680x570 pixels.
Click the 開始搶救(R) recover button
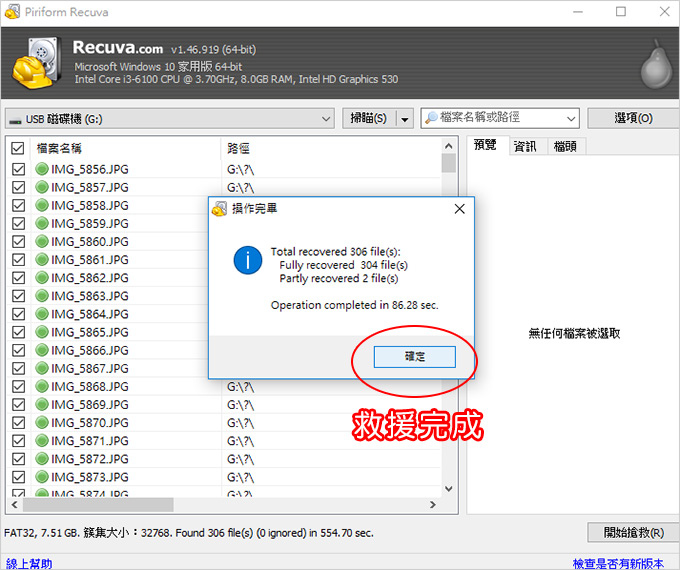[x=633, y=532]
